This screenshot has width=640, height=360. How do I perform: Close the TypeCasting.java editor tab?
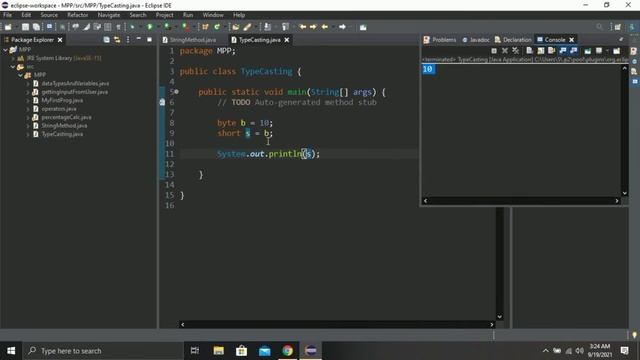[x=287, y=40]
